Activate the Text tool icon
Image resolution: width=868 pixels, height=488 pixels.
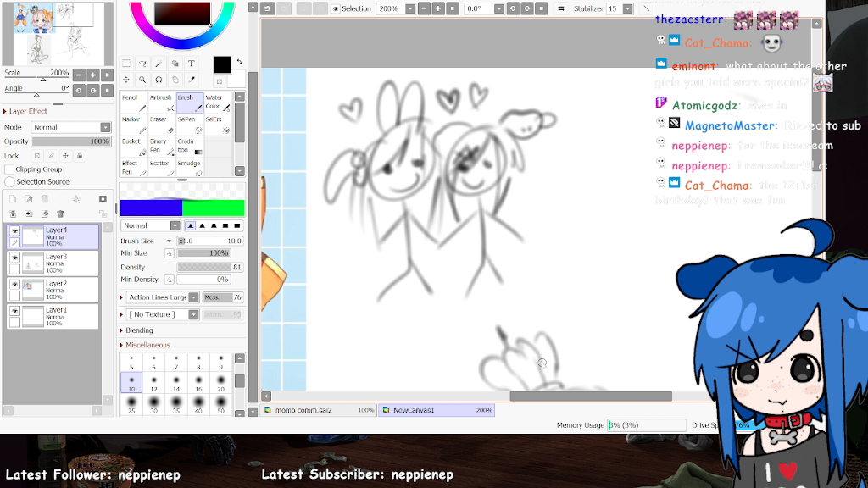(192, 64)
